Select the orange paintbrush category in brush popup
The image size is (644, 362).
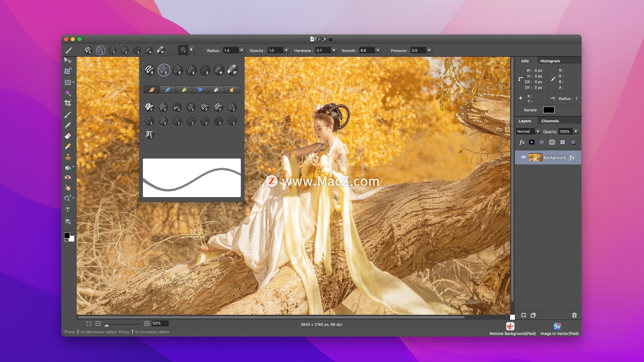click(x=152, y=90)
